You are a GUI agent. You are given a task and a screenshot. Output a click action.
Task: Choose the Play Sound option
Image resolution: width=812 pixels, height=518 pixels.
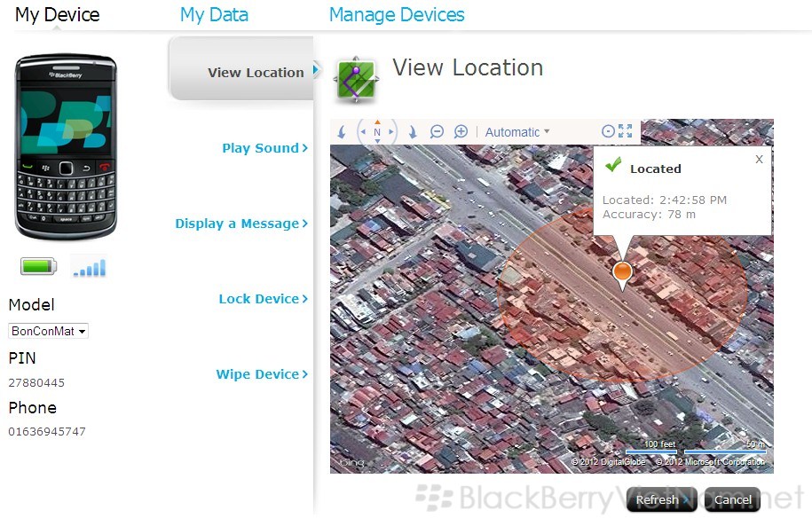(x=264, y=148)
